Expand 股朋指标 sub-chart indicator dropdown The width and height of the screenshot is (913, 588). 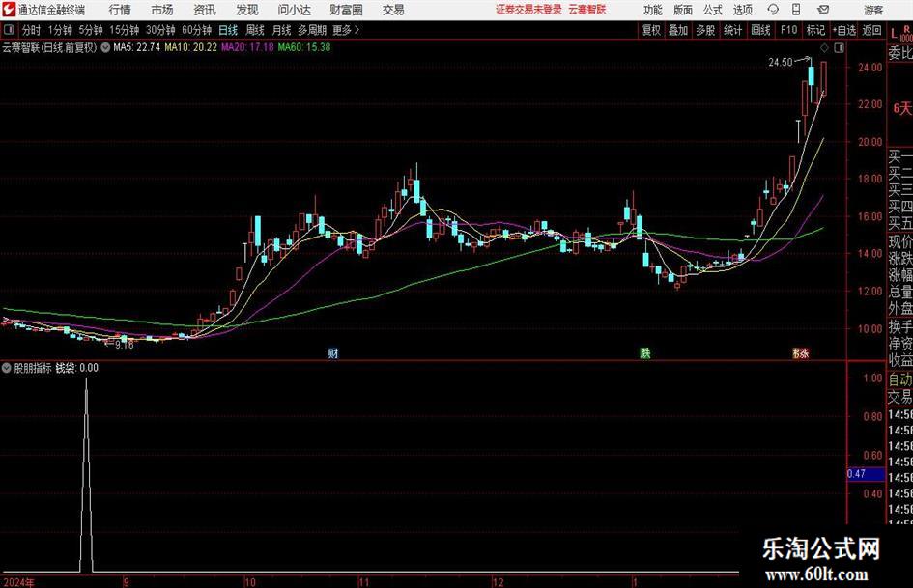tap(7, 367)
